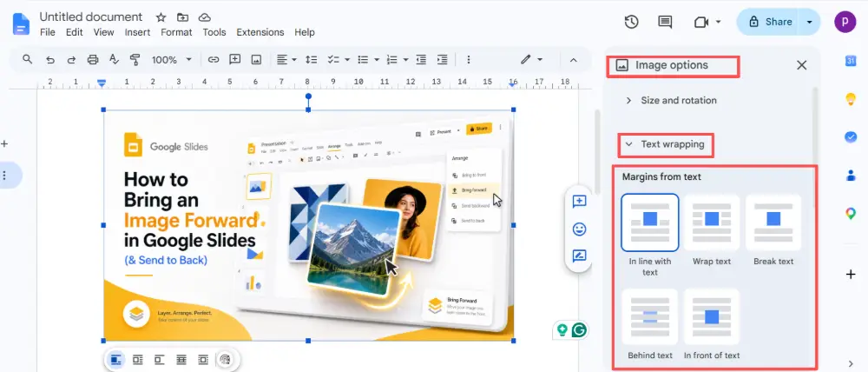Add emoji reaction from floating margin buttons
Viewport: 868px width, 372px height.
(x=579, y=229)
